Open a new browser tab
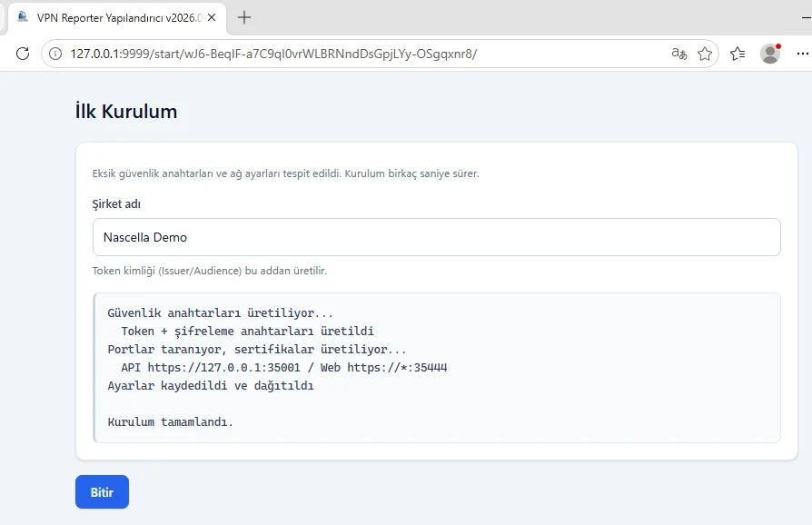Image resolution: width=812 pixels, height=525 pixels. 244,17
